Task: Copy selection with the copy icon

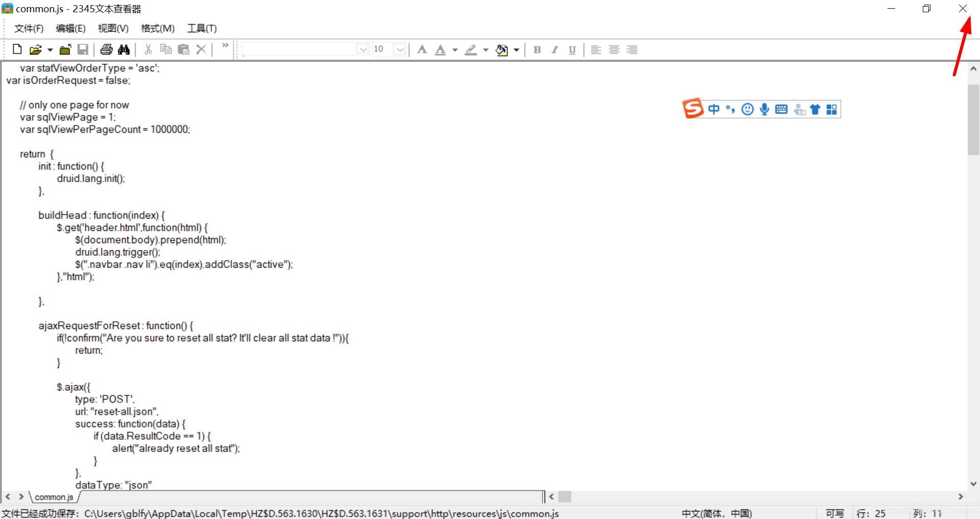Action: [x=166, y=50]
